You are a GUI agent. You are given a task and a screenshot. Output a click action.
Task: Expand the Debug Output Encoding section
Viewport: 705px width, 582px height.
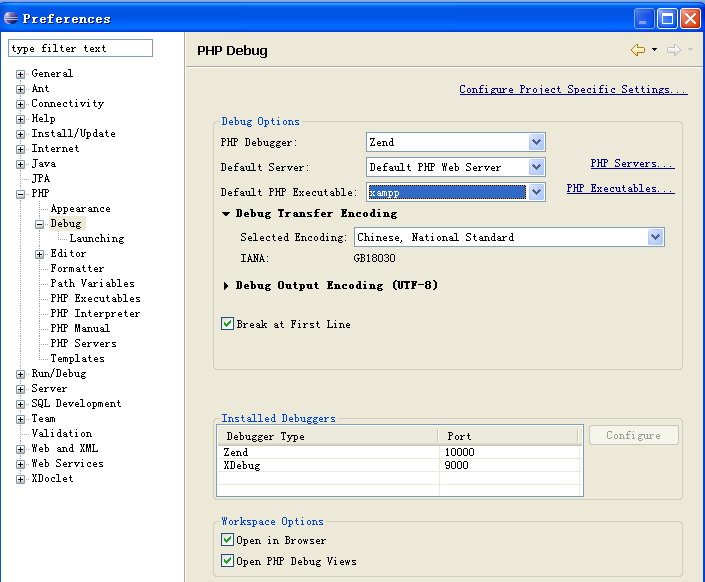point(226,286)
